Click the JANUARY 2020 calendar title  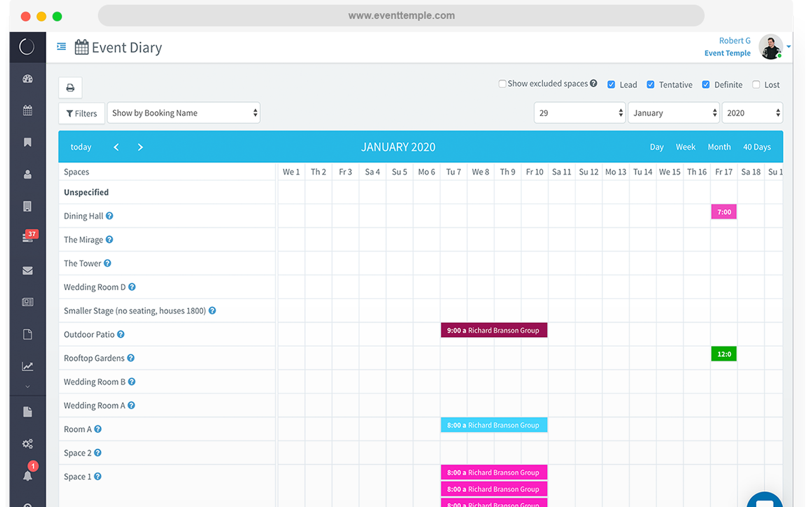398,147
